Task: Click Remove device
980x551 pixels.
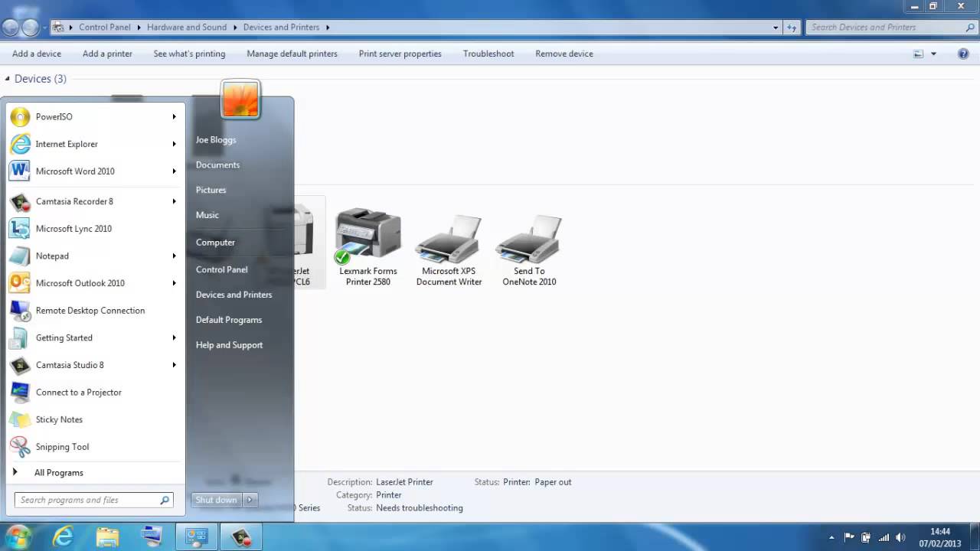Action: click(564, 54)
